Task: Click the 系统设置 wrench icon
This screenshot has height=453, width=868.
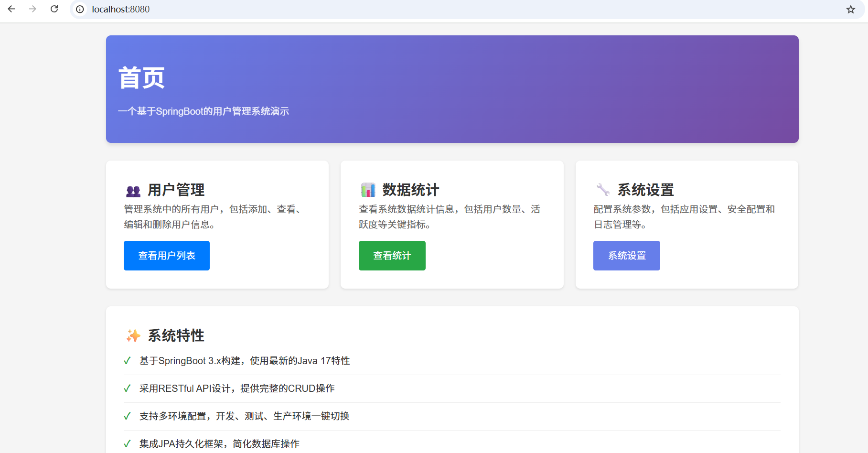Action: point(603,189)
